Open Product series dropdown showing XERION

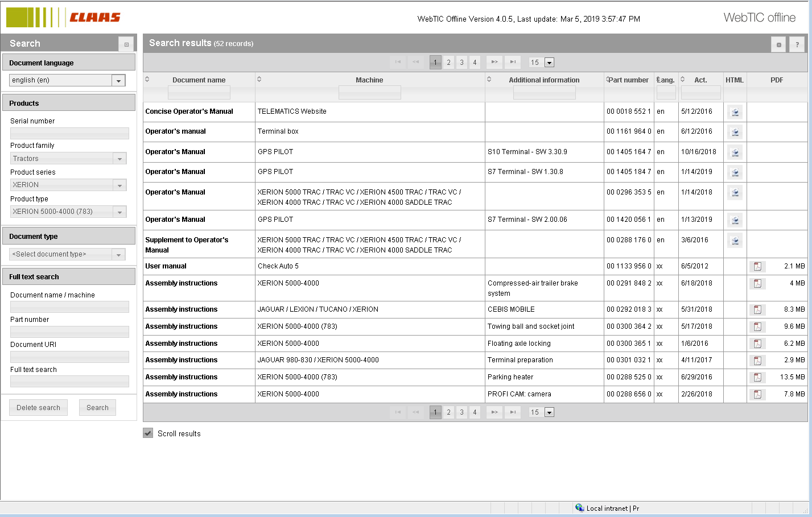pyautogui.click(x=119, y=185)
